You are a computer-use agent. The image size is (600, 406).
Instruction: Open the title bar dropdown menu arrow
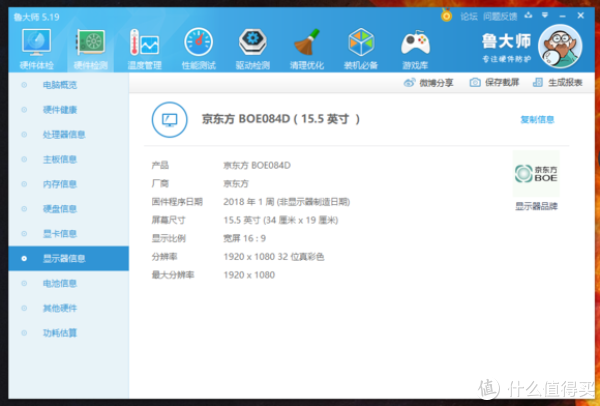[545, 15]
